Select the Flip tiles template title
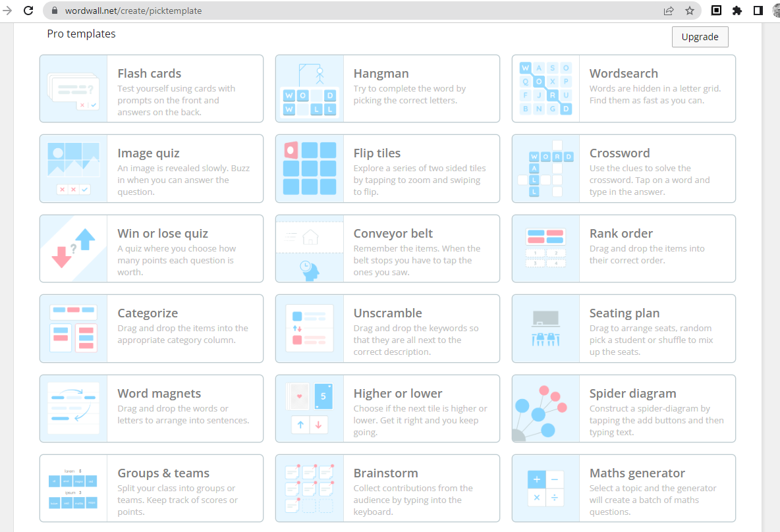This screenshot has width=780, height=532. [x=377, y=153]
